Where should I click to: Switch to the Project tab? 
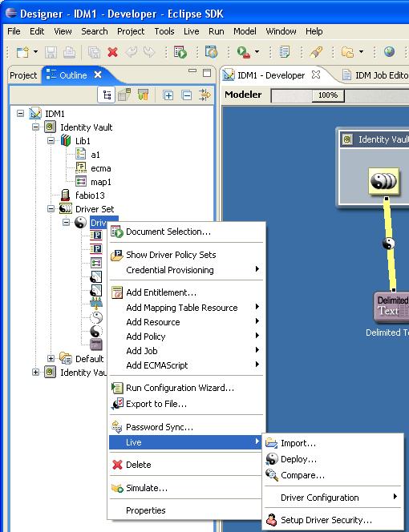tap(23, 75)
